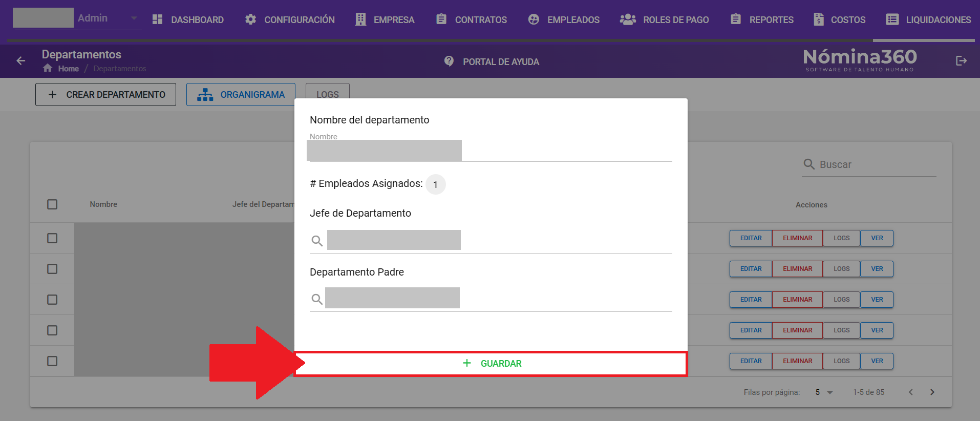Click the Jefe de Departamento search field

491,240
